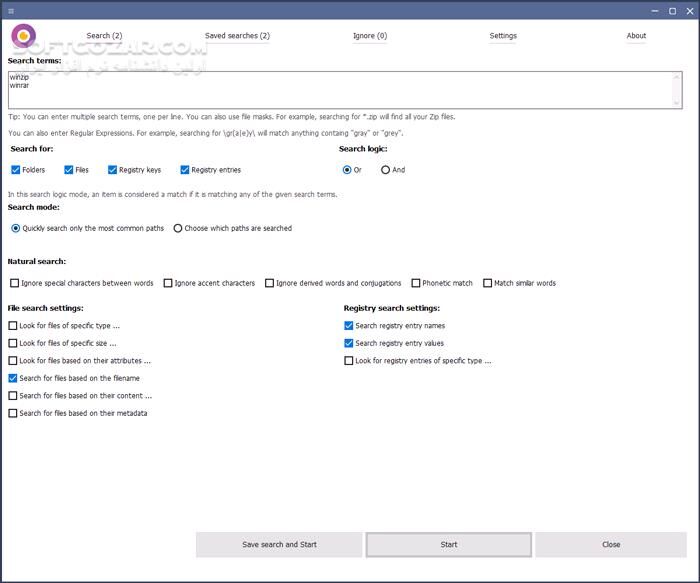
Task: Open the Ignore (0) tab
Action: click(x=370, y=36)
